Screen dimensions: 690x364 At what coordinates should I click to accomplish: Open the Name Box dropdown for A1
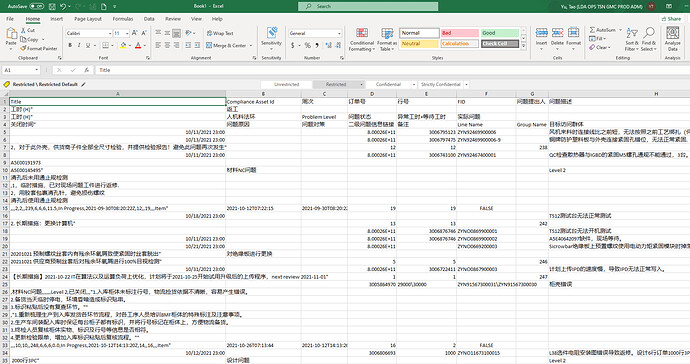click(x=37, y=70)
